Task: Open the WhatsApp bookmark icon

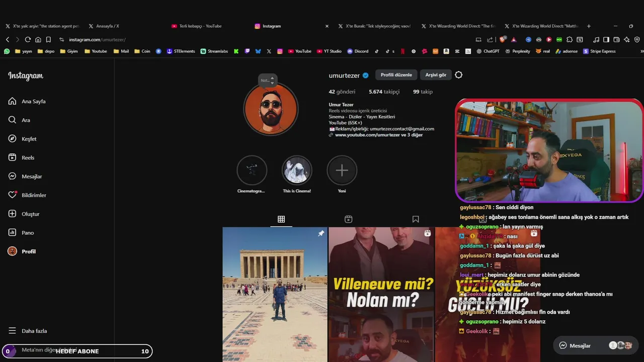Action: pos(7,51)
